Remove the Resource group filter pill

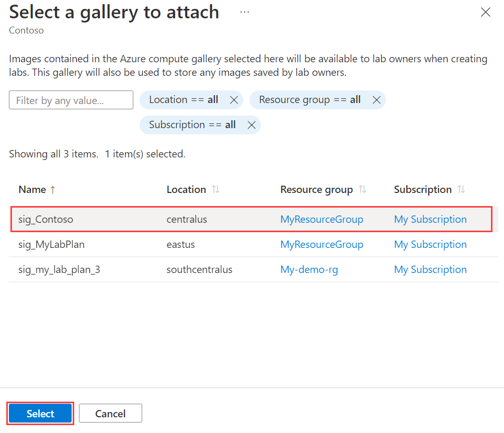tap(376, 99)
